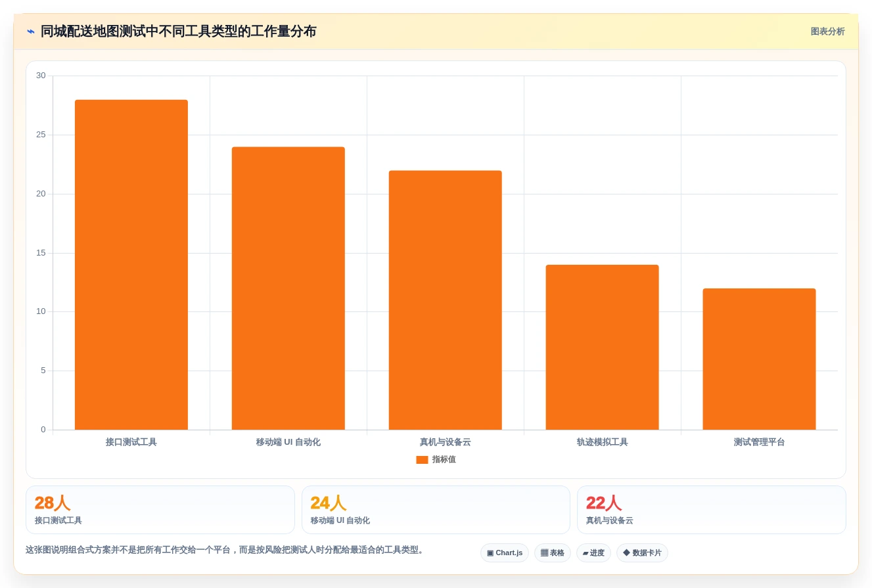Screen dimensions: 872x588
Task: Click the y-axis value 30
Action: pos(41,76)
